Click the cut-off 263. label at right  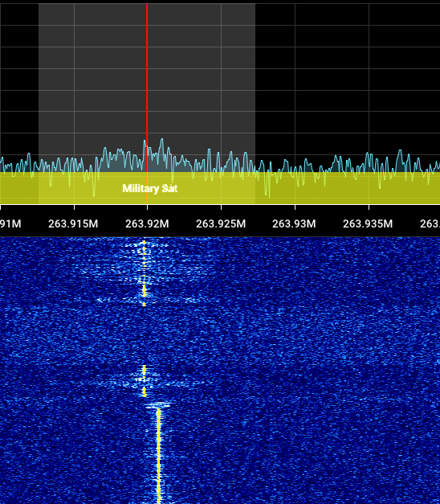(430, 223)
